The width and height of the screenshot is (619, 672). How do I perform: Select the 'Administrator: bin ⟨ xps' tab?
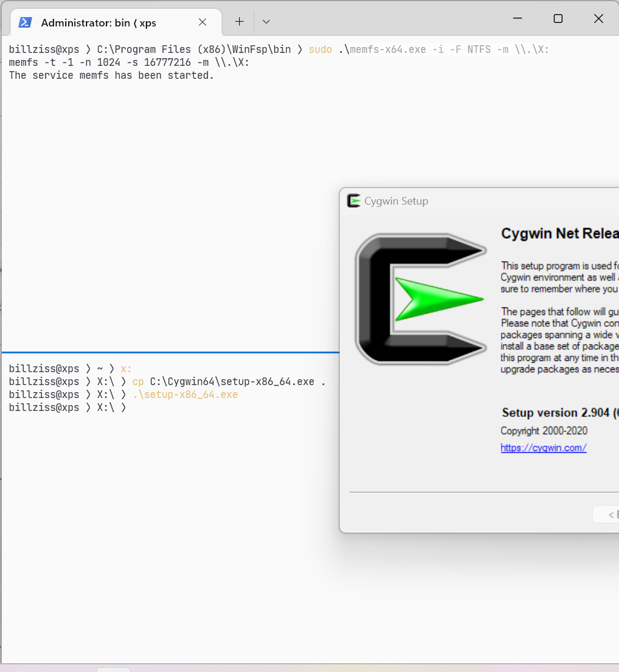pyautogui.click(x=116, y=22)
